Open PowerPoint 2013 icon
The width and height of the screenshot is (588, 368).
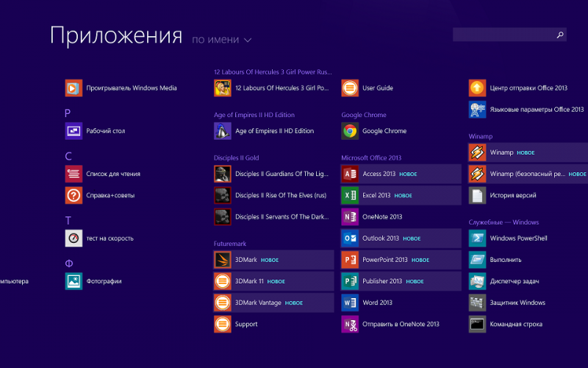point(350,260)
